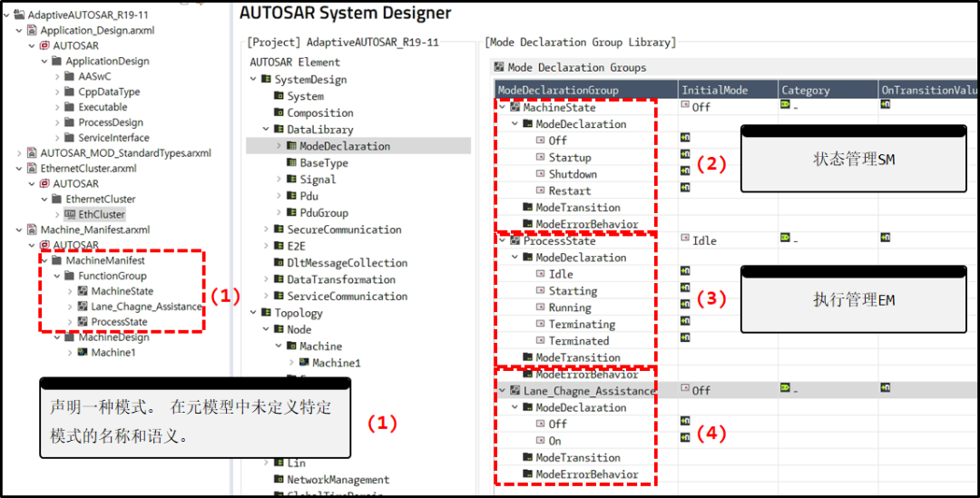The image size is (980, 498).
Task: Select the Terminating mode declaration
Action: point(582,325)
